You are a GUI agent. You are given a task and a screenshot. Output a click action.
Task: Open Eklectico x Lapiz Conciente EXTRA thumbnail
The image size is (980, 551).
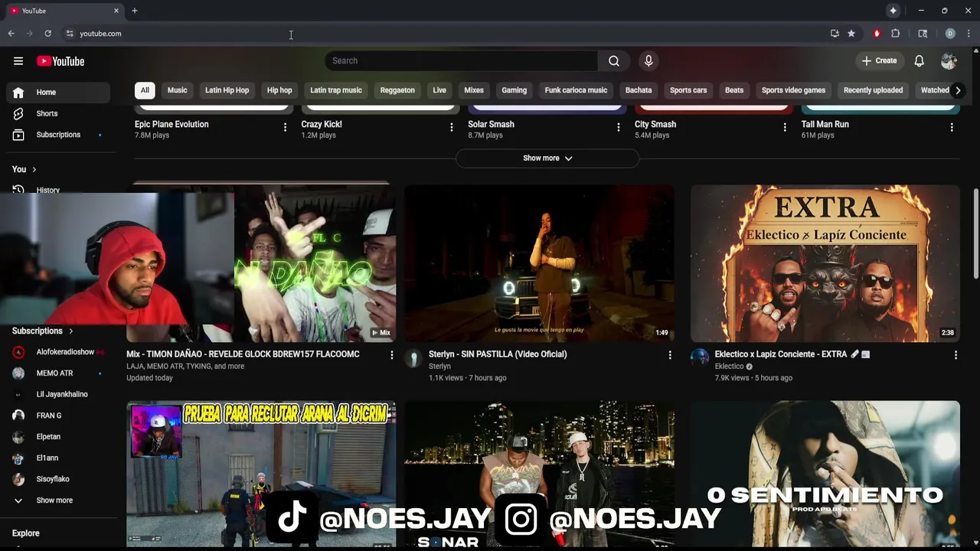[825, 263]
